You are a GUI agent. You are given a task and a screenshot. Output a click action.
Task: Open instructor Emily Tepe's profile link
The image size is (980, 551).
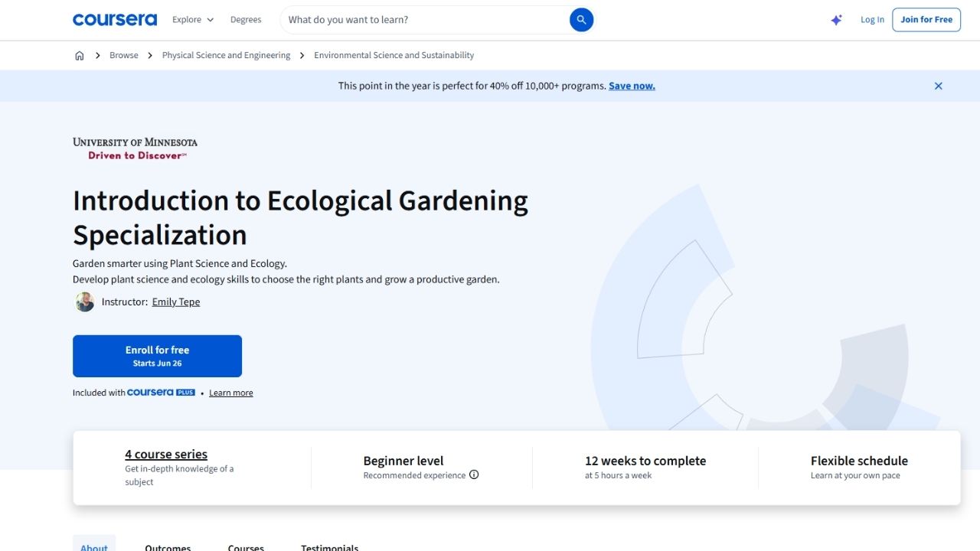click(x=176, y=302)
